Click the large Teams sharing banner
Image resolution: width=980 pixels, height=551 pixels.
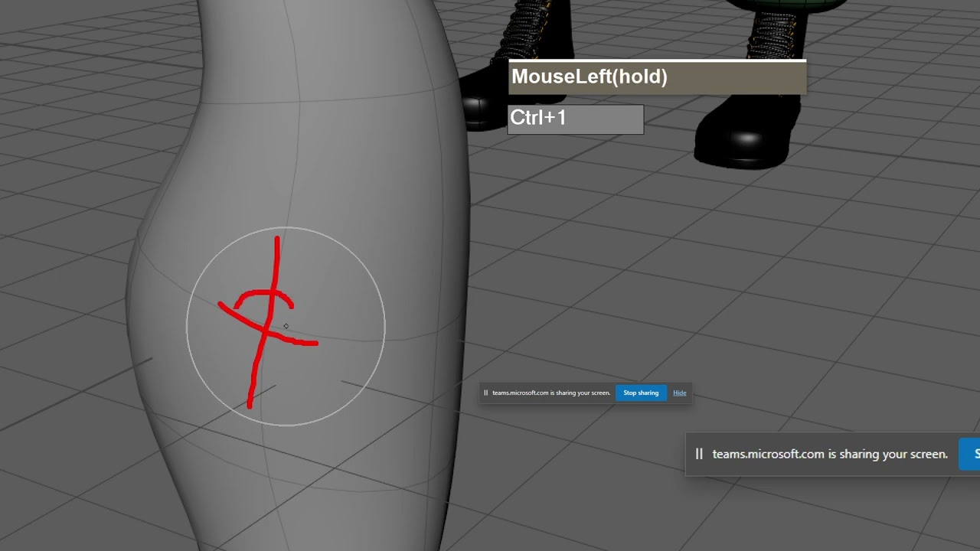tap(832, 454)
